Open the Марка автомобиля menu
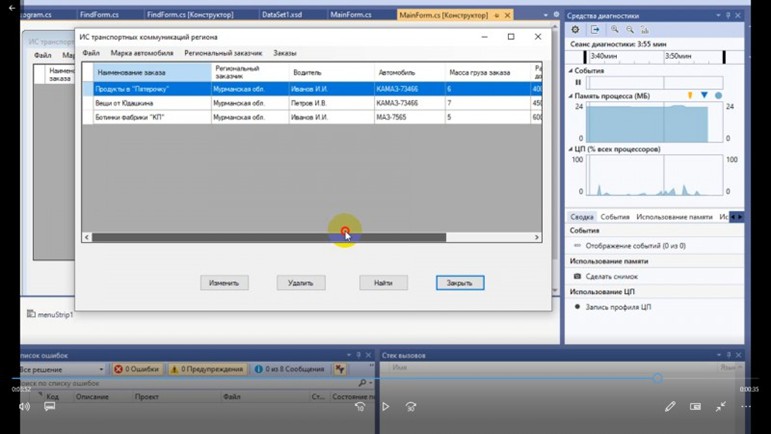 click(142, 53)
